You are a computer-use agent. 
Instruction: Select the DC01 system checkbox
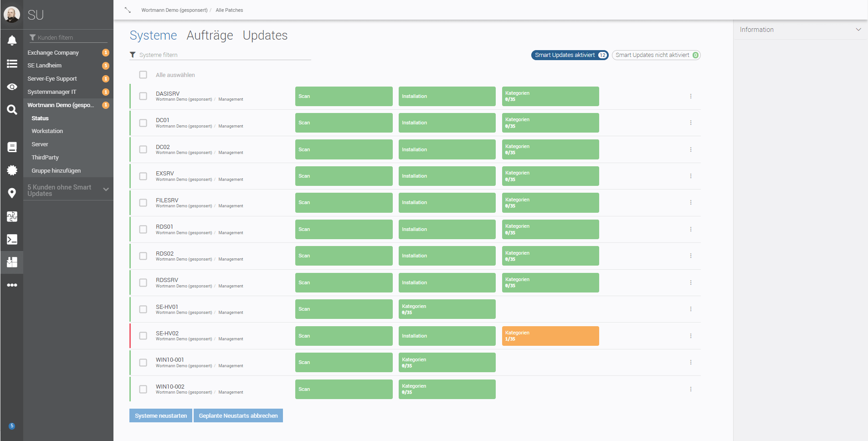coord(143,123)
